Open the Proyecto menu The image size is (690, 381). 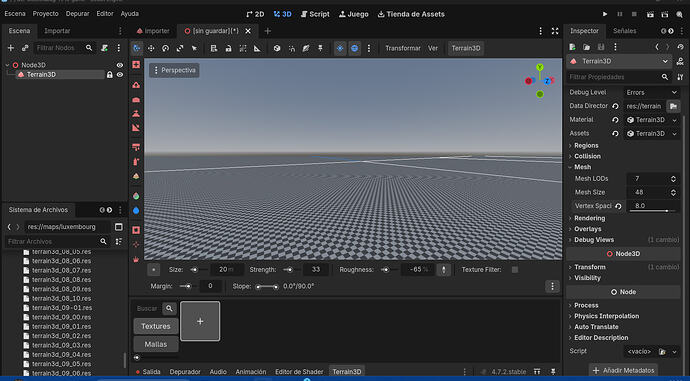[45, 14]
